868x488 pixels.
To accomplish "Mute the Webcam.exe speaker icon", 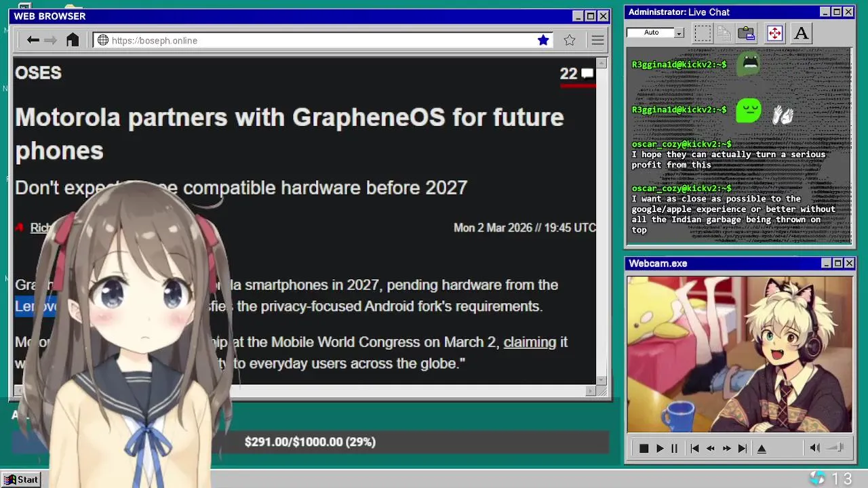I will pyautogui.click(x=815, y=447).
